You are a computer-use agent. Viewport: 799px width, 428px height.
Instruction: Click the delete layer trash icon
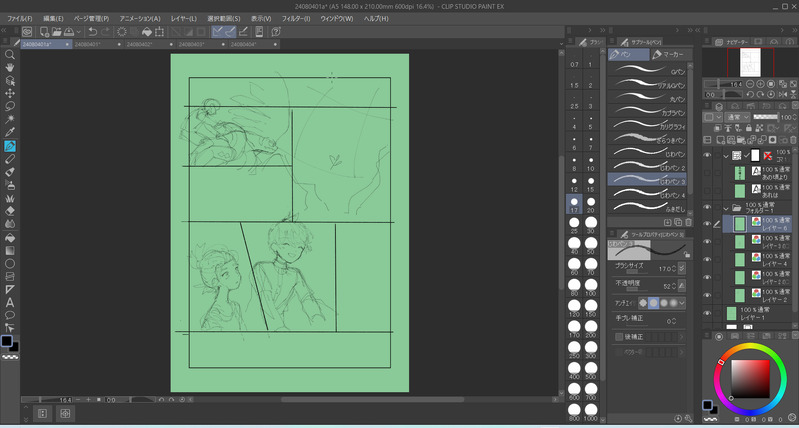(x=793, y=140)
